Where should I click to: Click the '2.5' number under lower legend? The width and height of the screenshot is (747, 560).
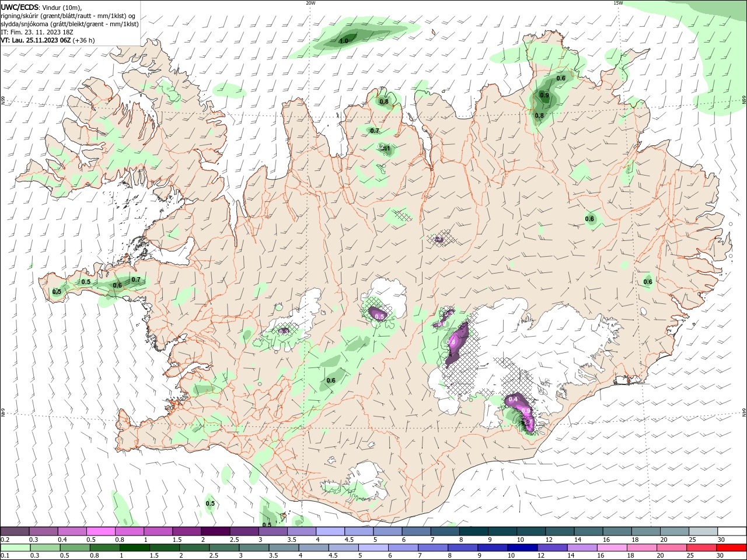pos(212,556)
